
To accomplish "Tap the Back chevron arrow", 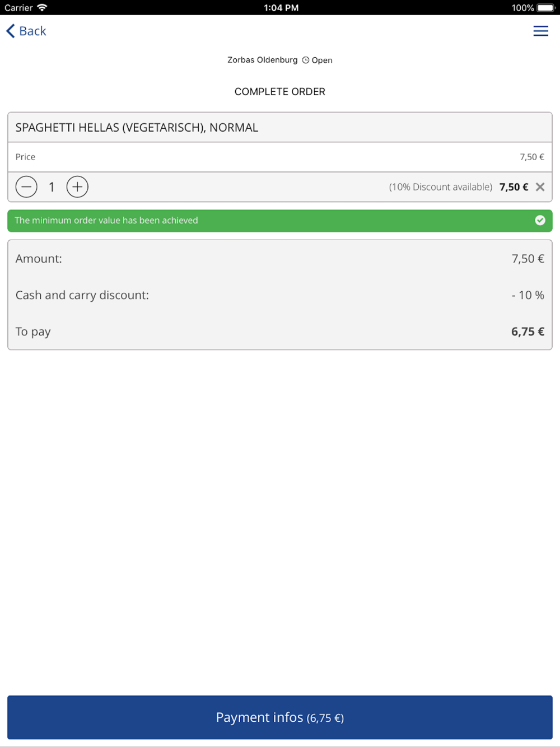I will tap(11, 31).
